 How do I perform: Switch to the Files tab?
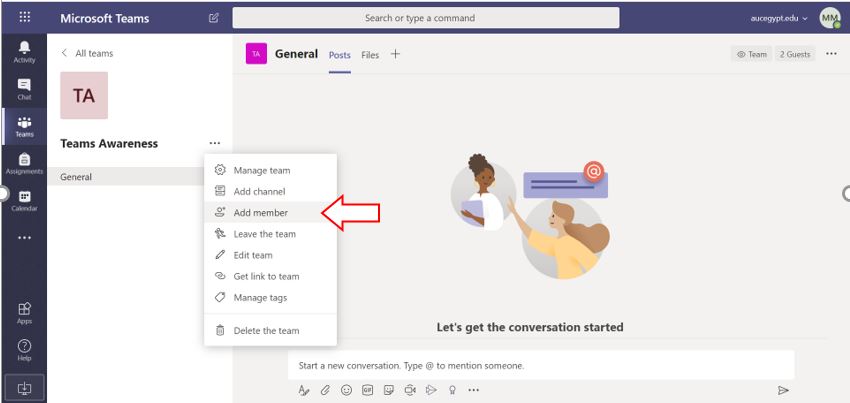370,55
